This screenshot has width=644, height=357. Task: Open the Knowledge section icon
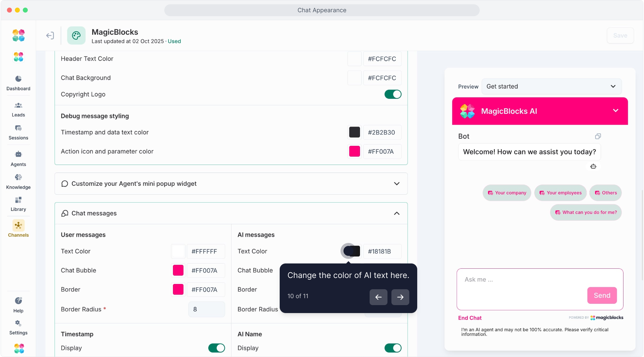[x=18, y=178]
